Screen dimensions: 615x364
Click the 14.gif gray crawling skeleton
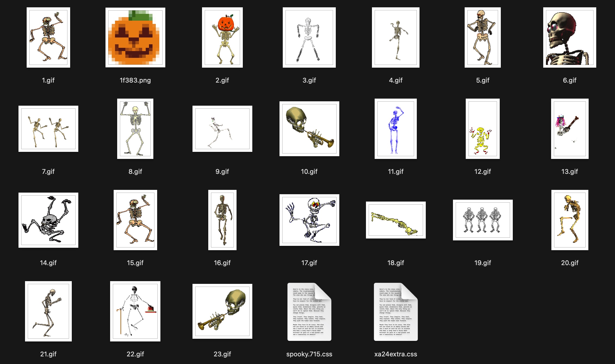click(48, 220)
